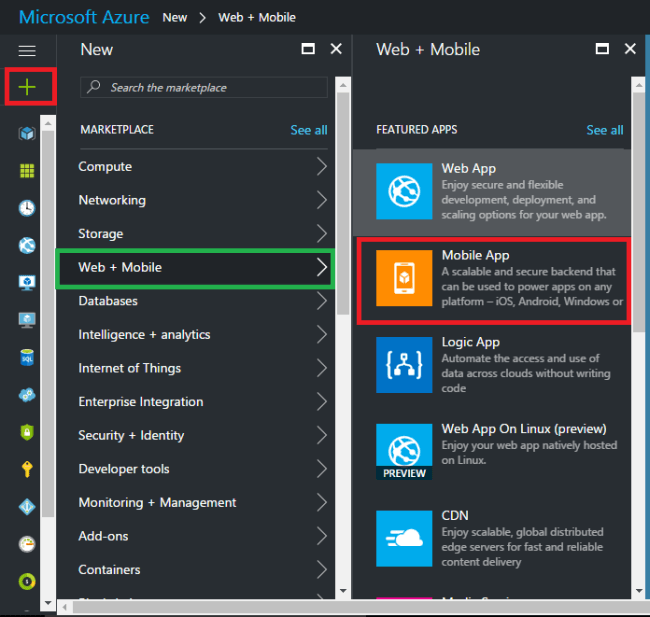Expand Security + Identity category chevron
This screenshot has width=650, height=617.
(322, 435)
